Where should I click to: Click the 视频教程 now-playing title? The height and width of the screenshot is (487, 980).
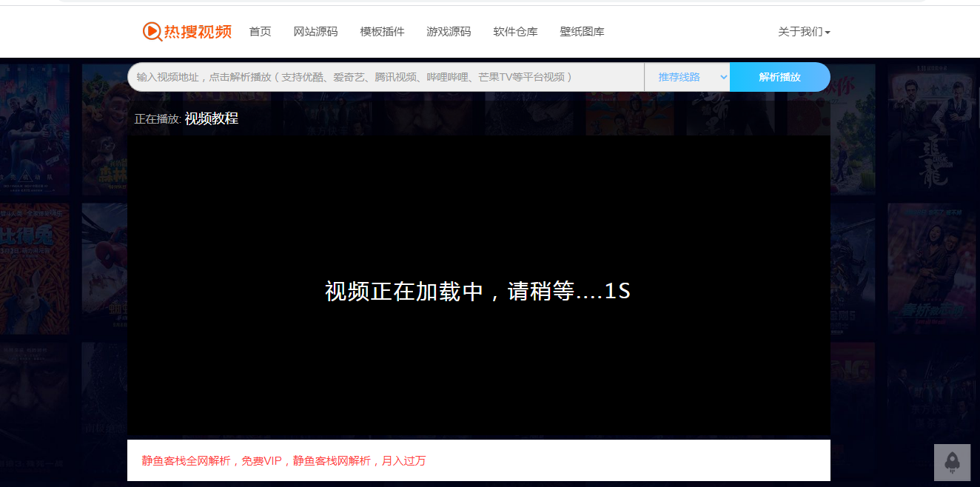coord(212,118)
